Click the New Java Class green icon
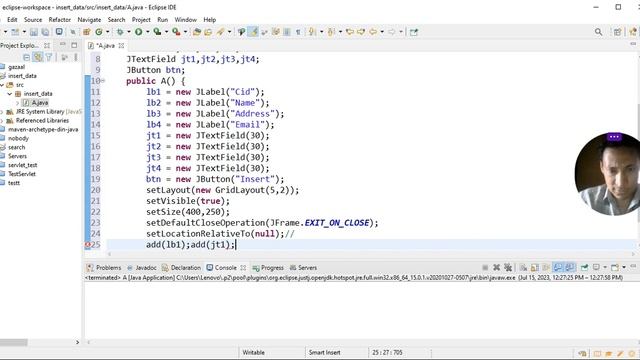The width and height of the screenshot is (640, 360). 99,32
